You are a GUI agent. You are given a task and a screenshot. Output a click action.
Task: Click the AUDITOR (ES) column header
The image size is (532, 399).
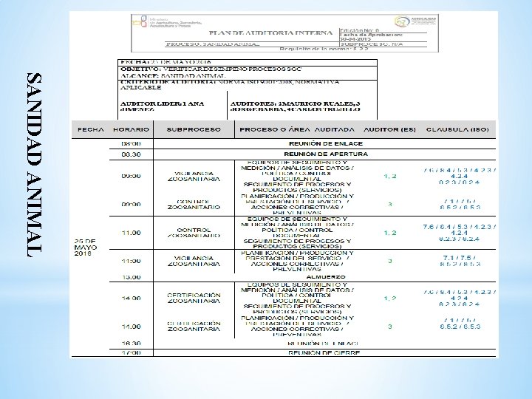pyautogui.click(x=389, y=129)
